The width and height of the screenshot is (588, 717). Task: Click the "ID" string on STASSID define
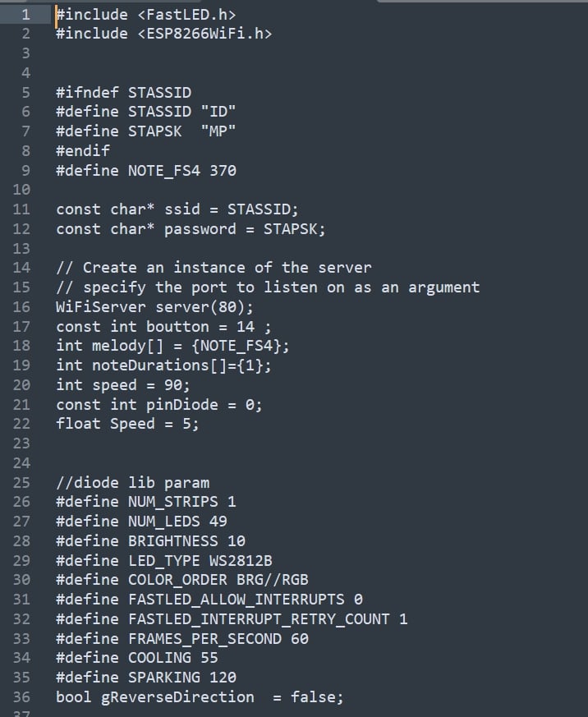(x=218, y=112)
